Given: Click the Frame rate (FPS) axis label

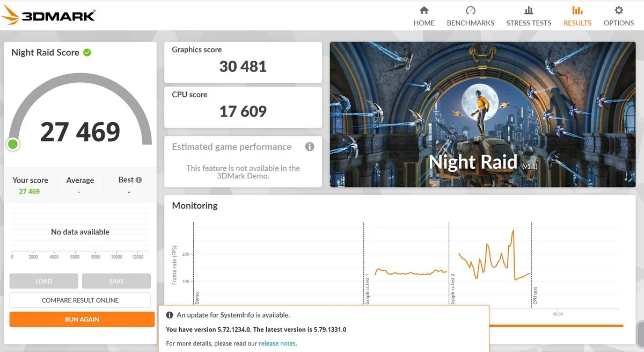Looking at the screenshot, I should pos(174,264).
